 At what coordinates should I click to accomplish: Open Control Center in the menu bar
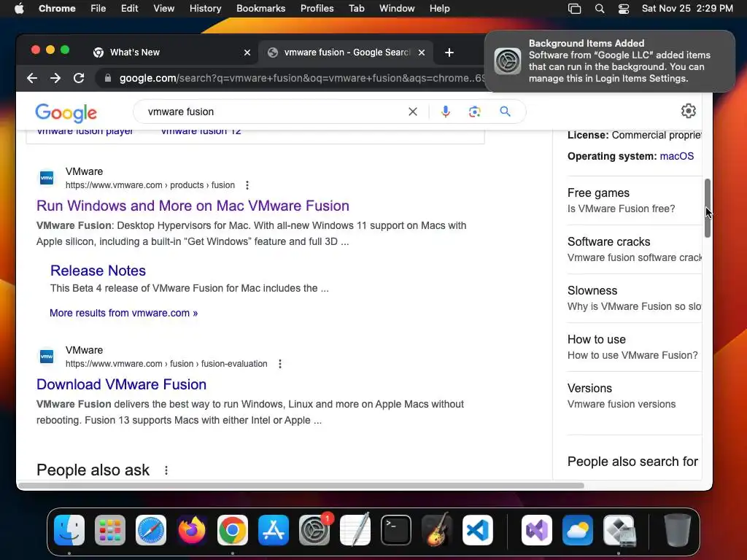624,9
